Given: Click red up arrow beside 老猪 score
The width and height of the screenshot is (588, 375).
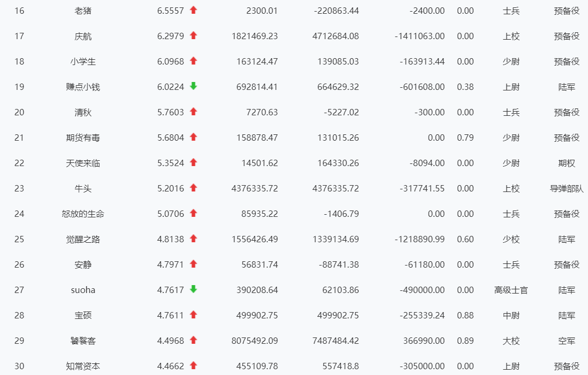Looking at the screenshot, I should [x=194, y=10].
